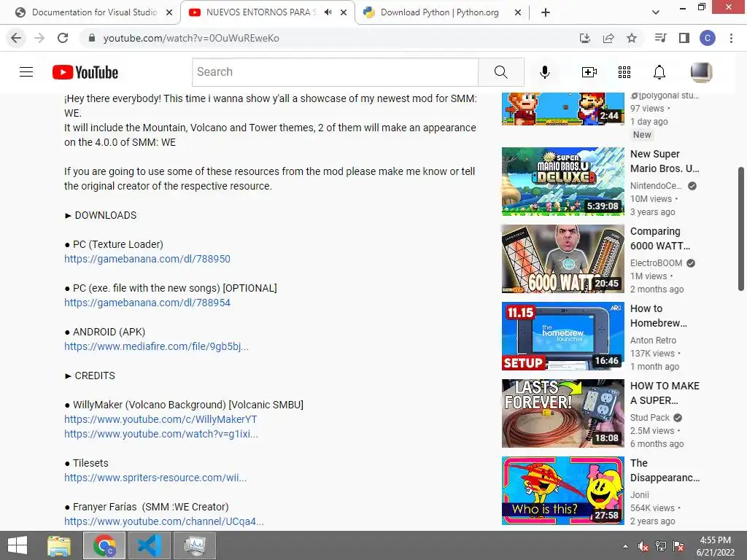Open WillyMakerYT channel link
The image size is (747, 560).
pos(160,419)
